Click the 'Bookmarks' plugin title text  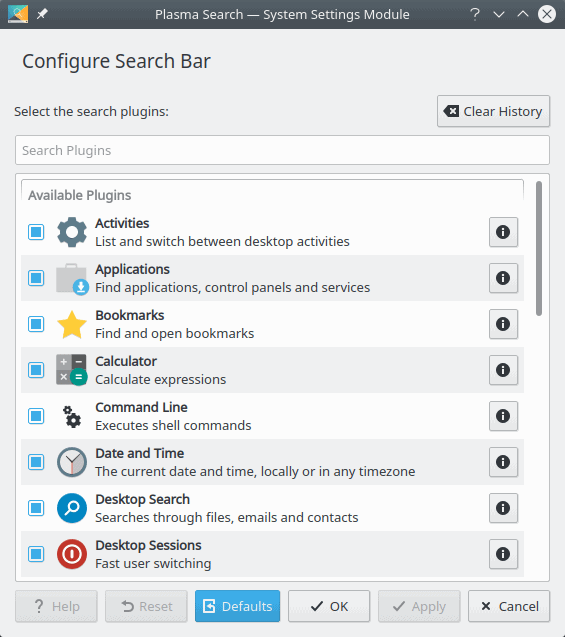point(130,315)
